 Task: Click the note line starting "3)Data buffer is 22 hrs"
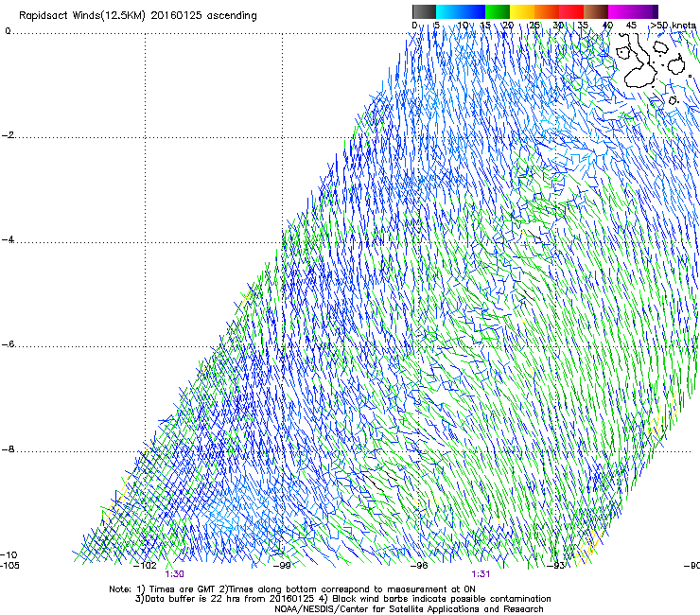tap(342, 599)
